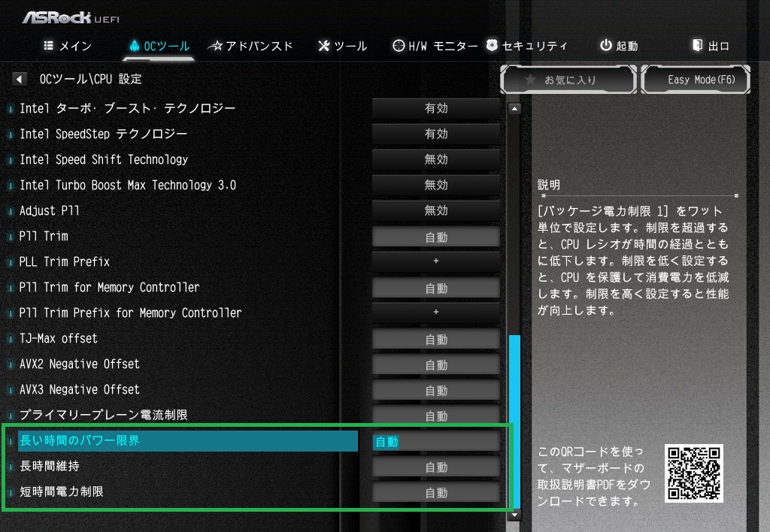Edit TJ-Max offset value field
The height and width of the screenshot is (532, 770).
click(436, 339)
